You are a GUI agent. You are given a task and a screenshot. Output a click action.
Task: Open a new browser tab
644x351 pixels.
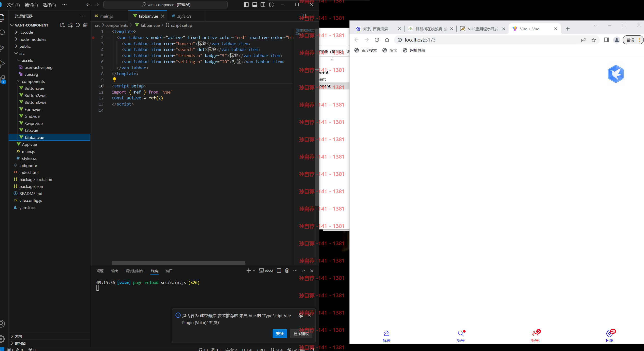568,29
